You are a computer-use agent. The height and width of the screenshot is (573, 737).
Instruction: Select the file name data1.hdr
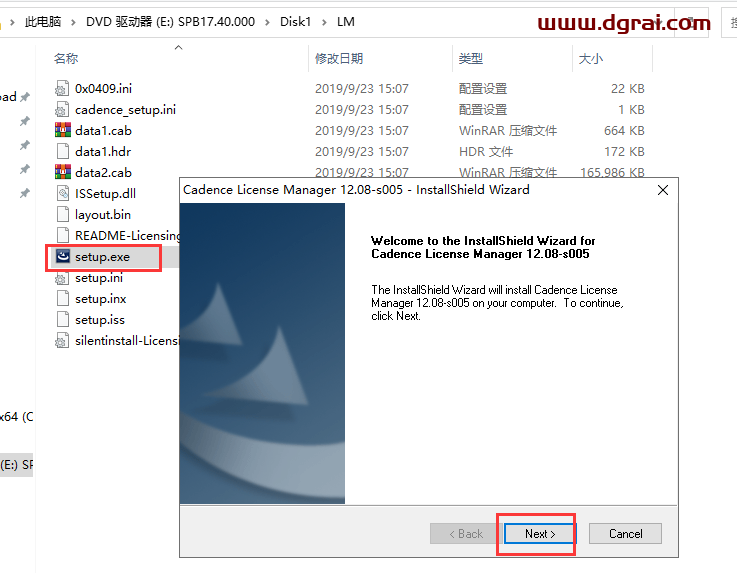tap(103, 151)
